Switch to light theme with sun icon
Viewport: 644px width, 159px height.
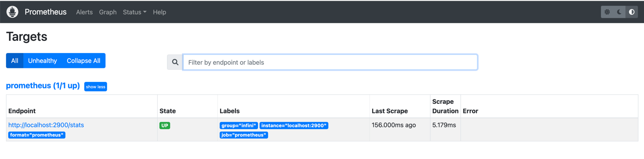(607, 12)
